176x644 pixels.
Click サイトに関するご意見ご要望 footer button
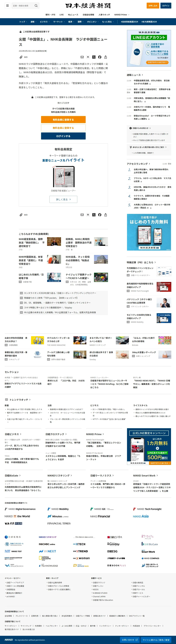(156, 640)
